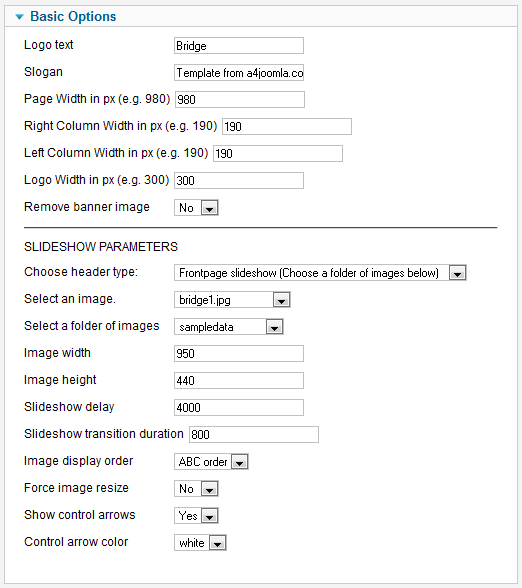
Task: Open the Show control arrows dropdown
Action: 196,516
